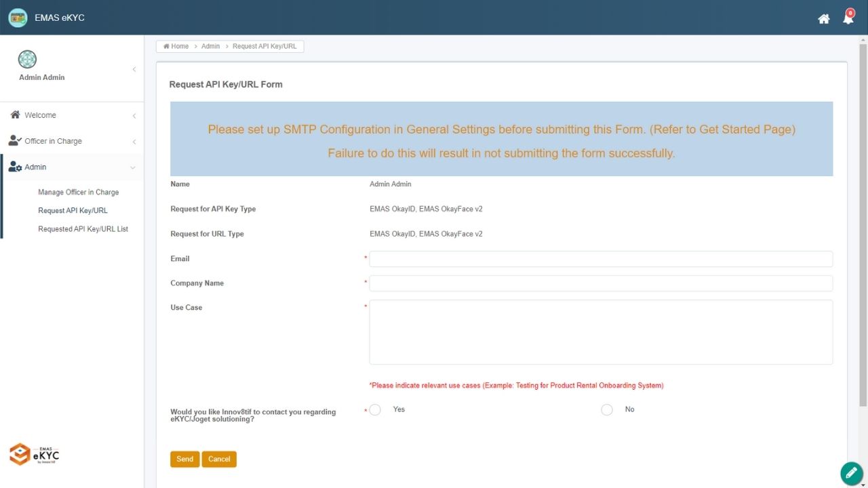Click the Cancel button

(219, 459)
